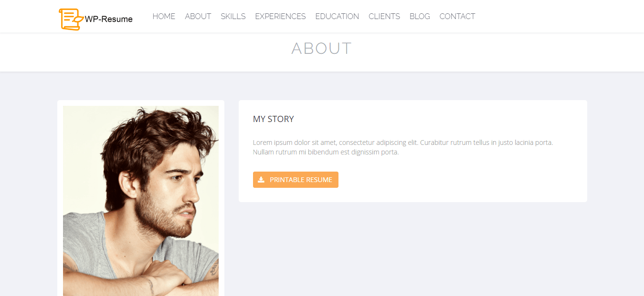This screenshot has width=644, height=296.
Task: Click the Lorem ipsum paragraph first line
Action: pos(403,143)
